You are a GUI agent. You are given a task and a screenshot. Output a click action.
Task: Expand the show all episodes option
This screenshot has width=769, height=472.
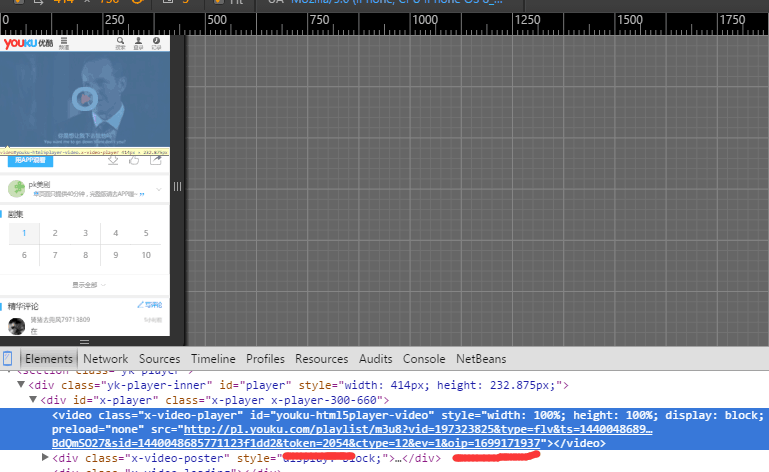pyautogui.click(x=84, y=284)
